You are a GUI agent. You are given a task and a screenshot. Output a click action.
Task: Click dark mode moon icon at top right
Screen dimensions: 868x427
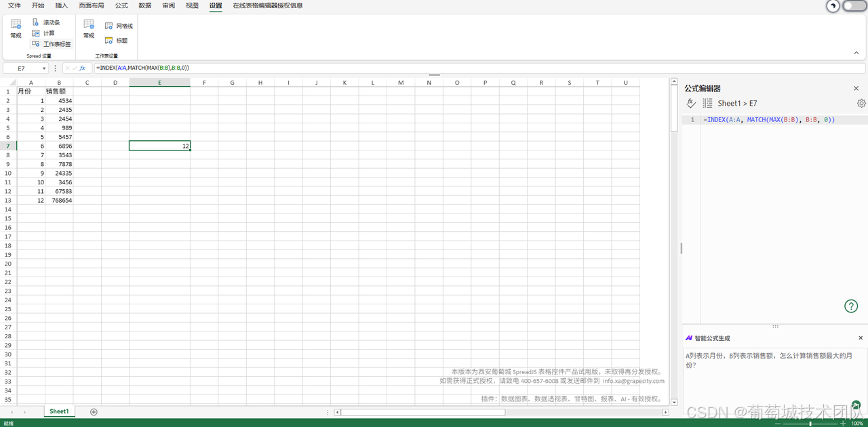832,6
